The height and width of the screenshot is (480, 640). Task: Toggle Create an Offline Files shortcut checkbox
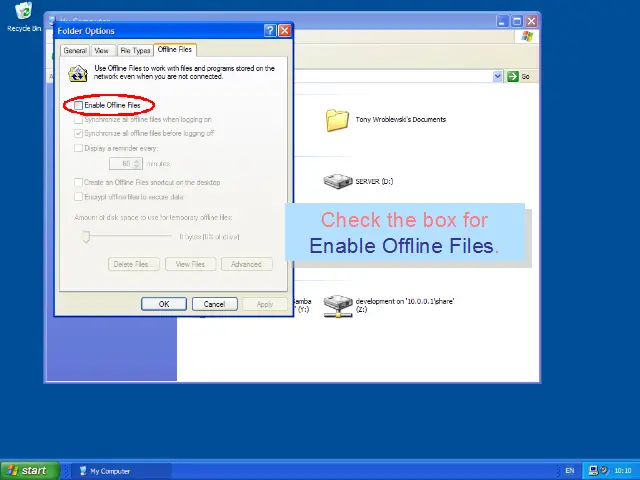point(80,182)
